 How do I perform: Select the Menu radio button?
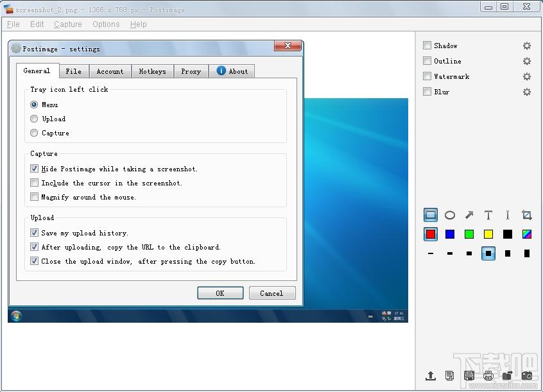pyautogui.click(x=34, y=105)
